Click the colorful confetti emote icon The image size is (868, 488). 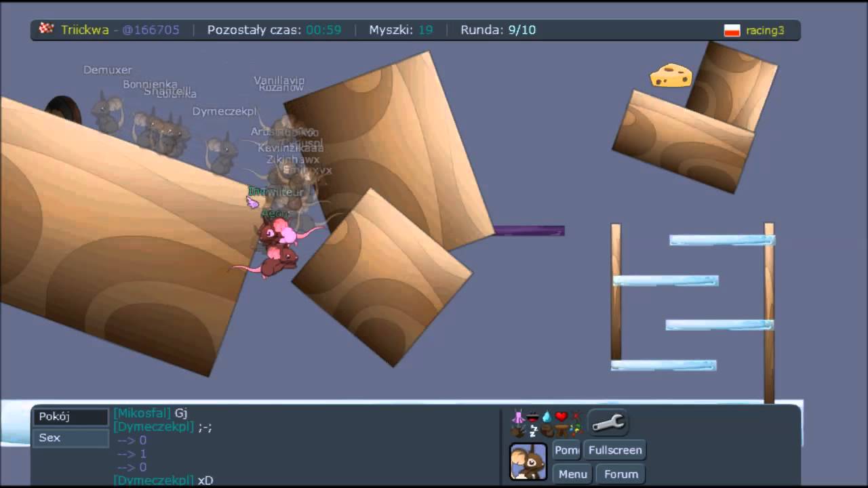click(577, 430)
